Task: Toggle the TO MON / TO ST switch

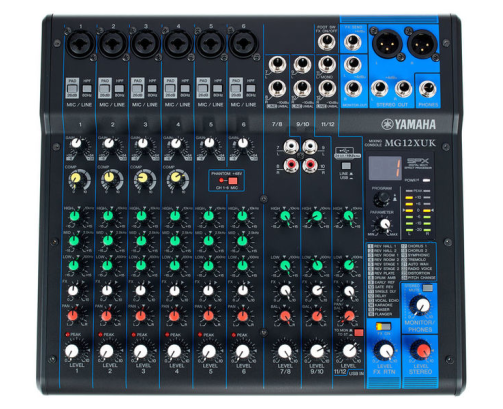Action: (x=358, y=332)
